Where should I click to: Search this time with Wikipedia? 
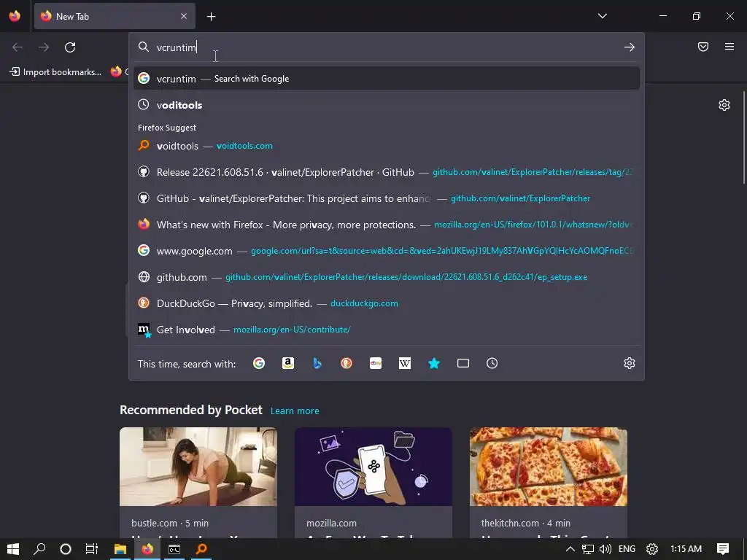tap(404, 363)
